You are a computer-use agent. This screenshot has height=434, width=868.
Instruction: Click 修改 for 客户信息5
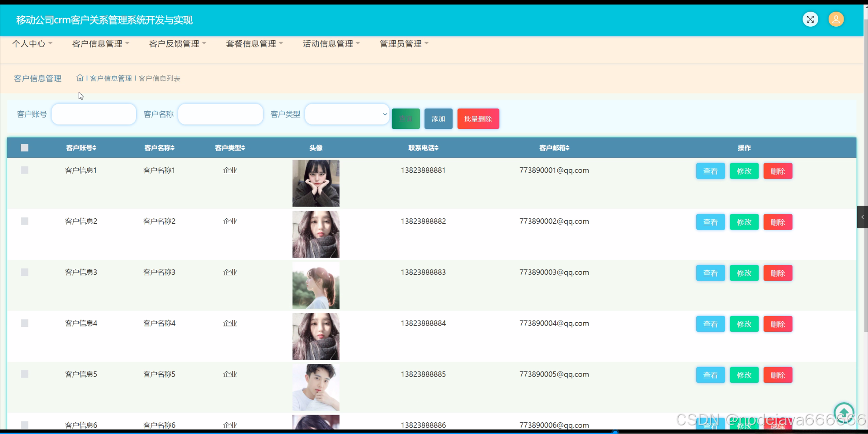coord(744,375)
